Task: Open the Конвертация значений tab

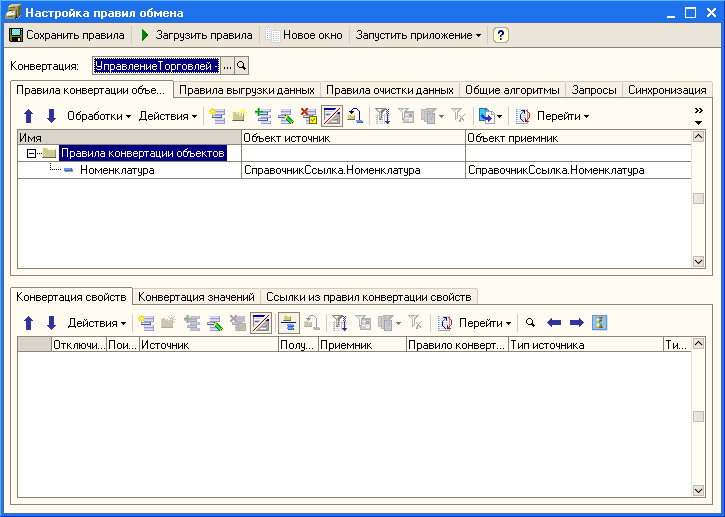Action: 196,297
